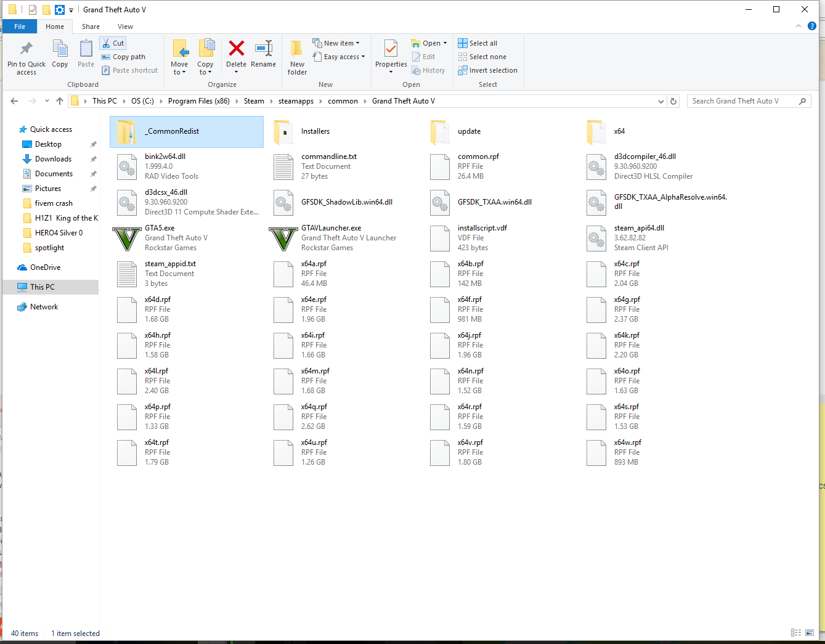The height and width of the screenshot is (644, 825).
Task: Click Paste shortcut in ribbon
Action: click(129, 70)
